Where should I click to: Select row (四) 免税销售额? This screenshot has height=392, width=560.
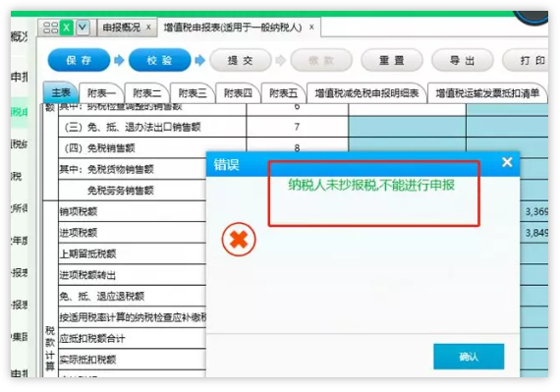tap(152, 147)
